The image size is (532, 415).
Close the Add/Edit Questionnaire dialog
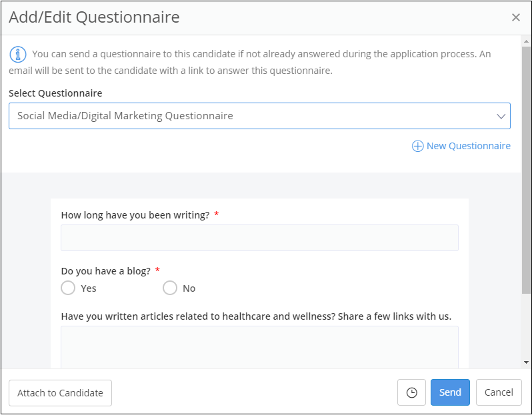coord(515,18)
